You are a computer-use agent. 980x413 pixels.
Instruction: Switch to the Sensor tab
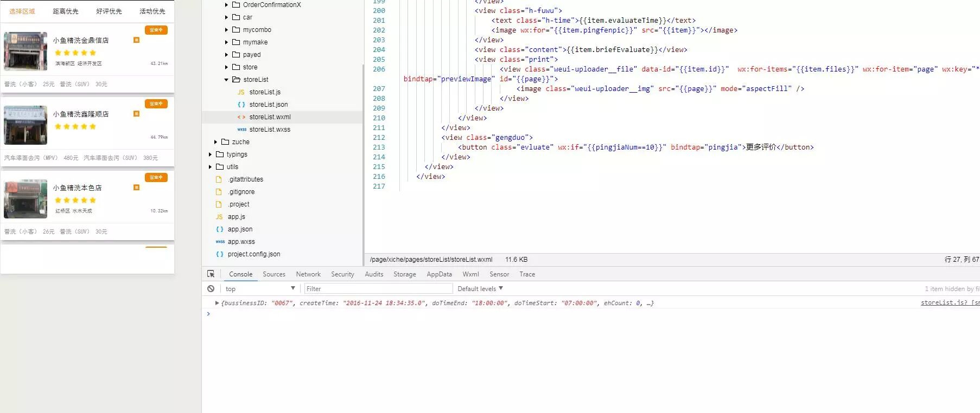[x=499, y=274]
